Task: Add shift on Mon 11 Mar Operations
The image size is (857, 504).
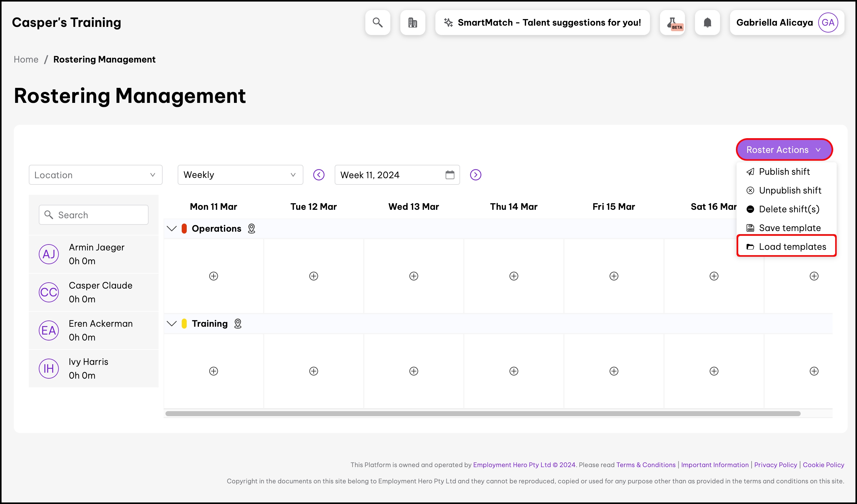Action: pos(214,276)
